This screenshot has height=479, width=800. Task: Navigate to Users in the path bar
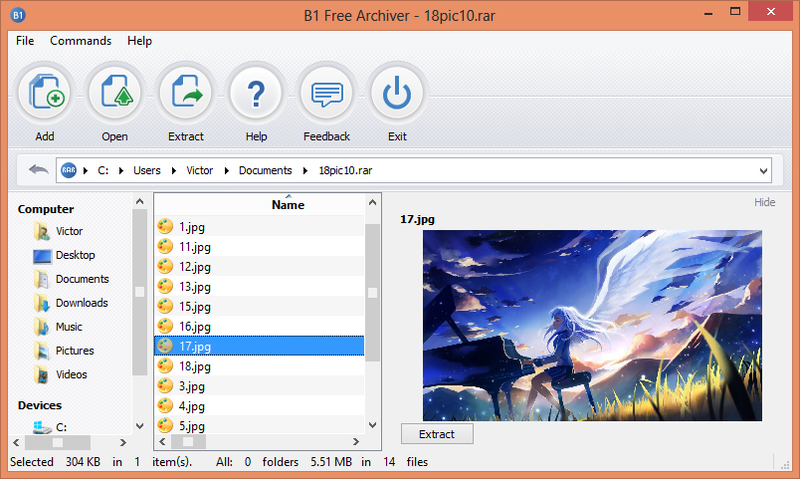[147, 170]
